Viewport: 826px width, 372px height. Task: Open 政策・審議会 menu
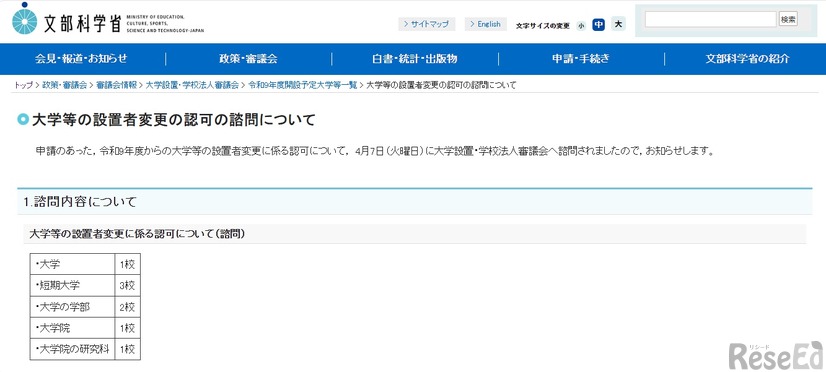coord(248,59)
